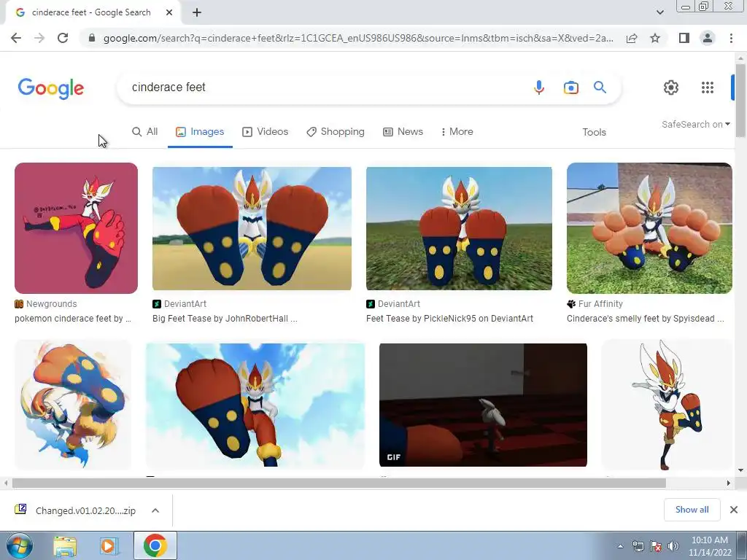The image size is (747, 560).
Task: Open Google quick settings gear
Action: pos(671,87)
